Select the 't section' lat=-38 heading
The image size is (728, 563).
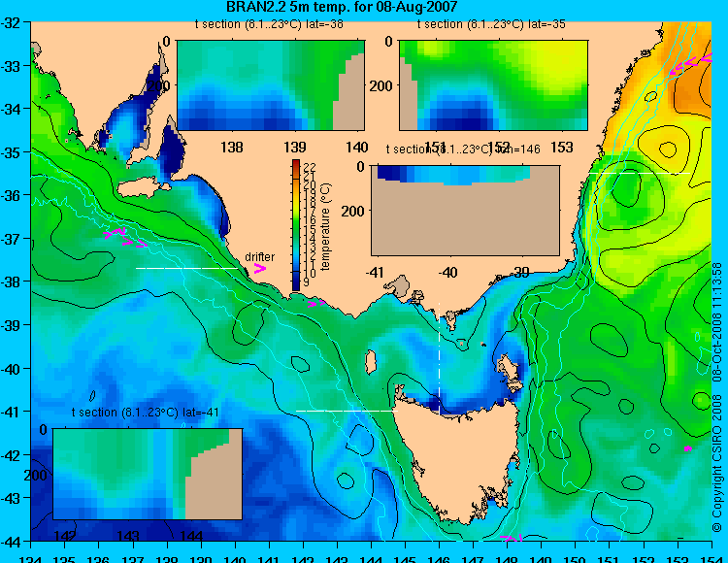(x=269, y=24)
